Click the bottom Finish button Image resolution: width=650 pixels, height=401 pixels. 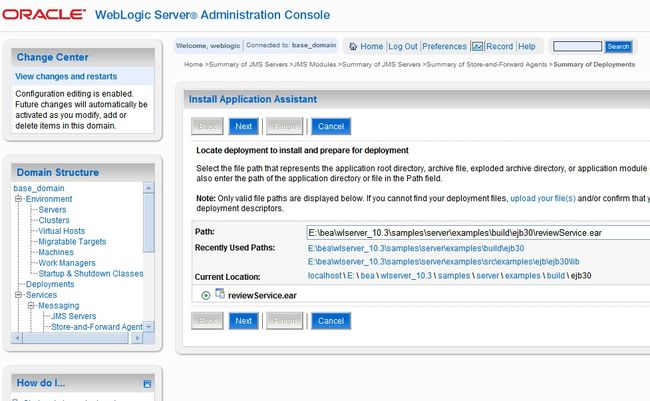coord(284,321)
